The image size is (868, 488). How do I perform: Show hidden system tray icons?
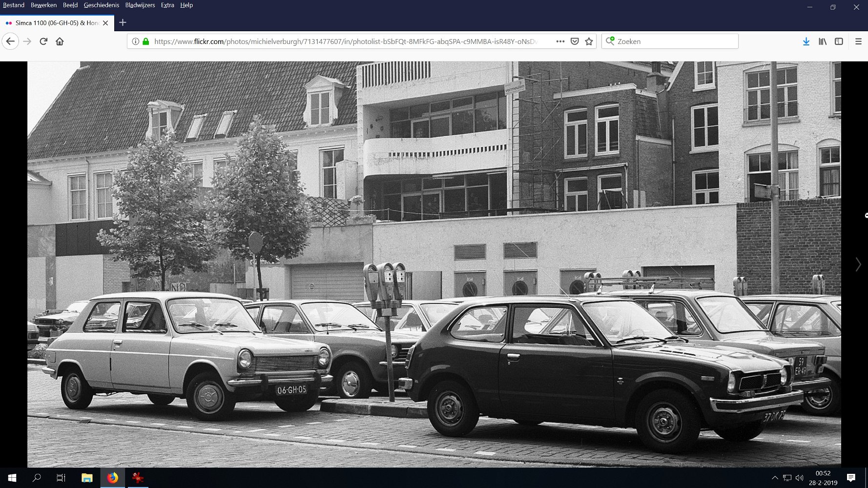(774, 478)
